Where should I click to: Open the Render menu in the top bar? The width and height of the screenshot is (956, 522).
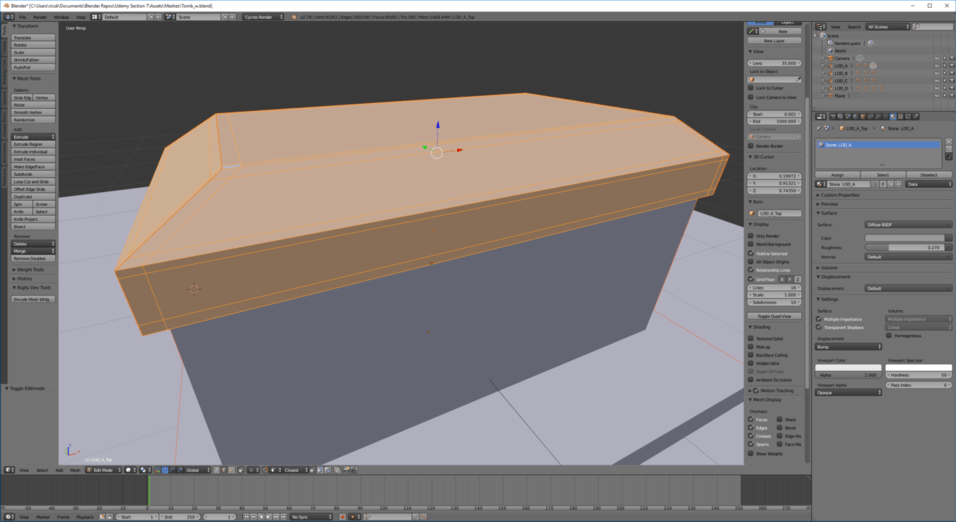coord(40,17)
